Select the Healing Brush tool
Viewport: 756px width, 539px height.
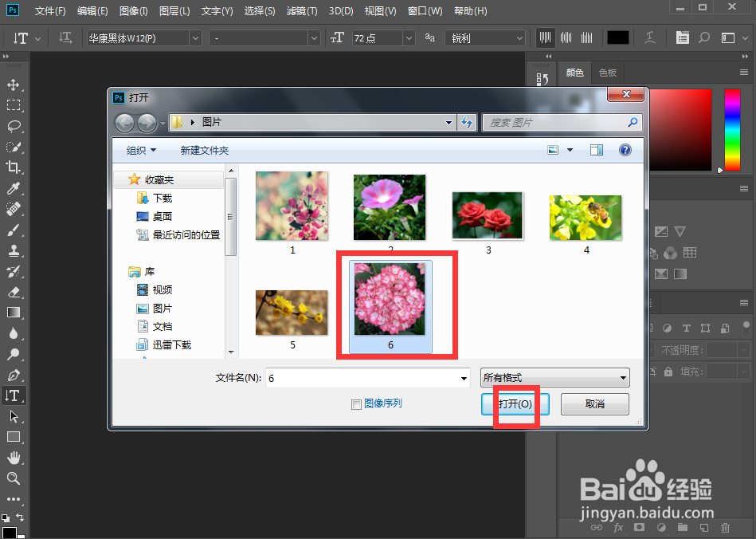[13, 209]
